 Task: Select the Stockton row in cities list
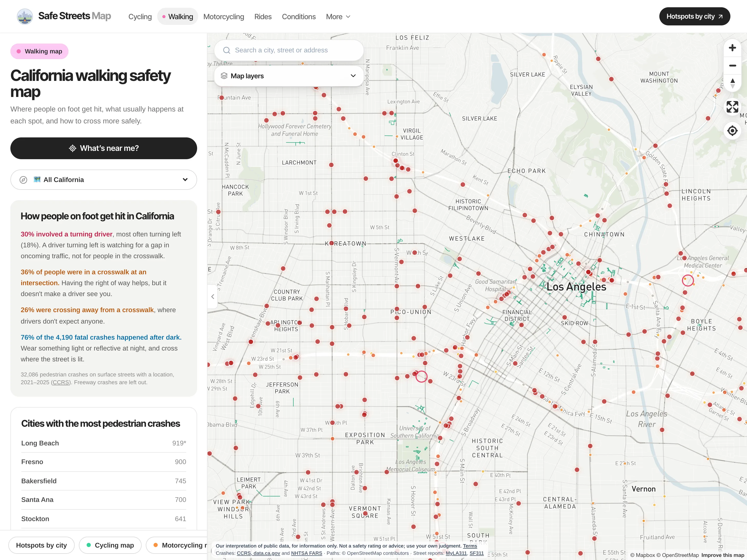(x=104, y=519)
